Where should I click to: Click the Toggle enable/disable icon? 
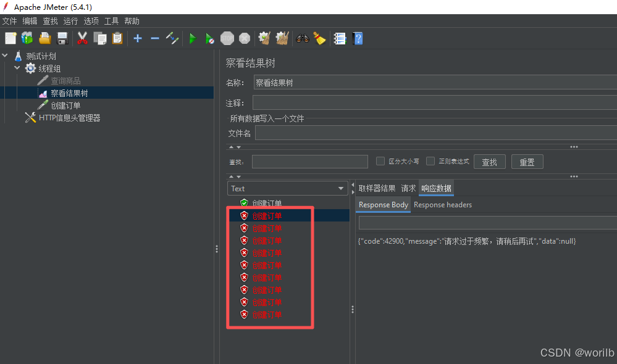(x=172, y=38)
